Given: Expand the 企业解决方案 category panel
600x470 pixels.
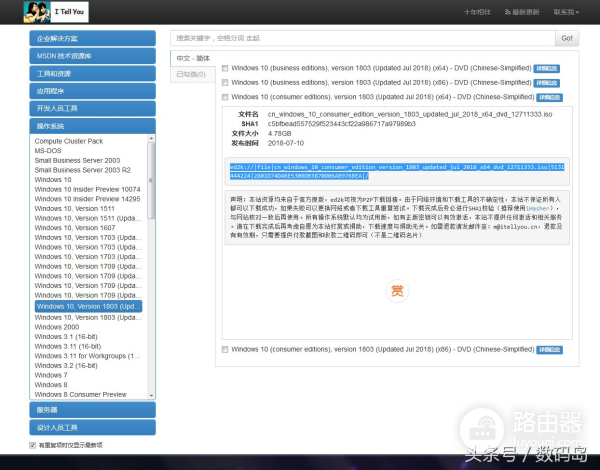Looking at the screenshot, I should click(92, 38).
